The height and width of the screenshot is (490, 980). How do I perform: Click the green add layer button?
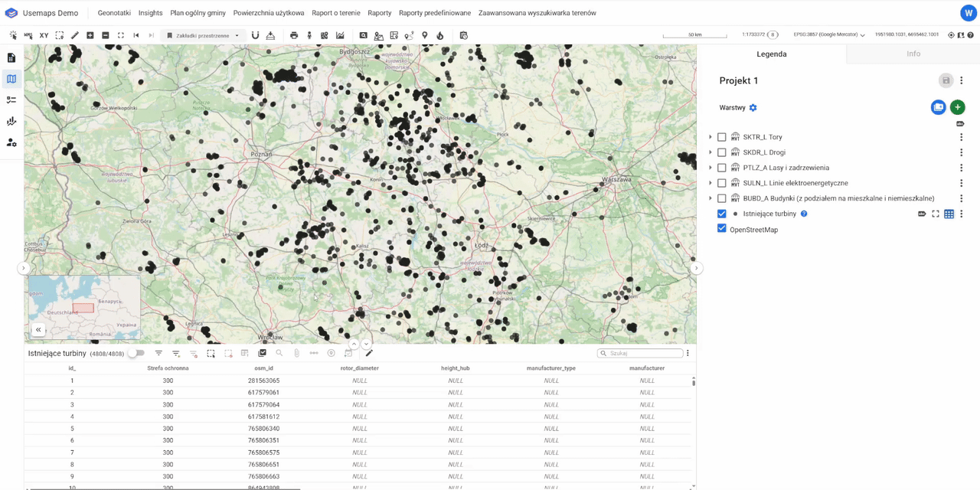click(957, 108)
